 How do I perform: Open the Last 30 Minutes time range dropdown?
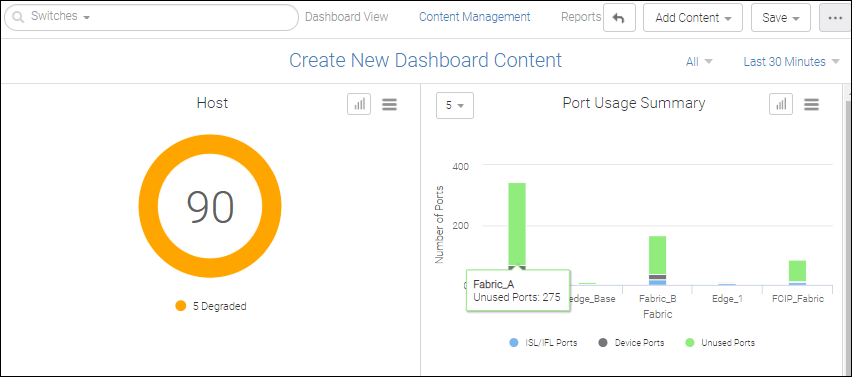(x=791, y=62)
